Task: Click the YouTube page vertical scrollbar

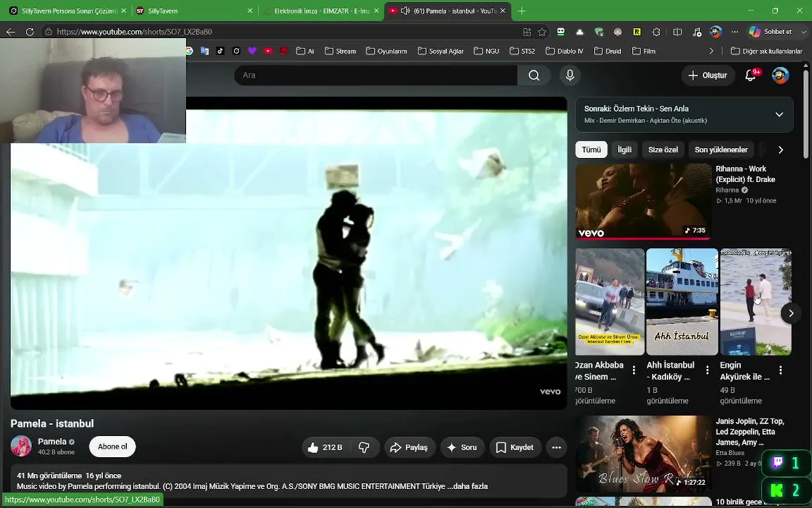Action: point(805,114)
